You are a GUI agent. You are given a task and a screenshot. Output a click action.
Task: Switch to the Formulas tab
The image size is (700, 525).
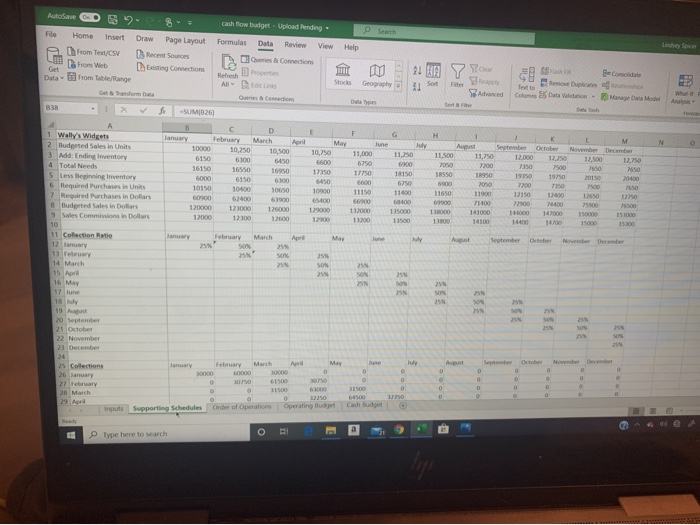click(232, 42)
